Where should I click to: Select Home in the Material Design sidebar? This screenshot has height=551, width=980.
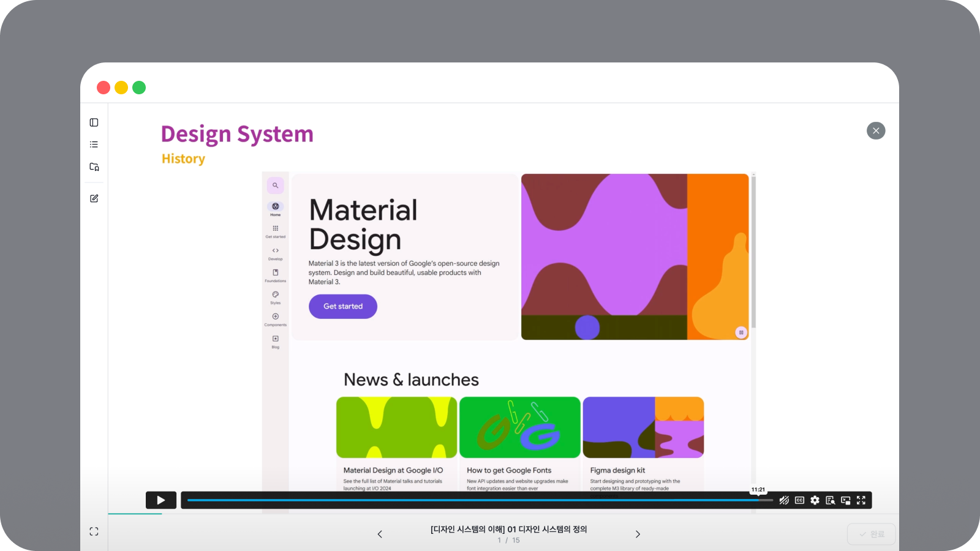276,209
